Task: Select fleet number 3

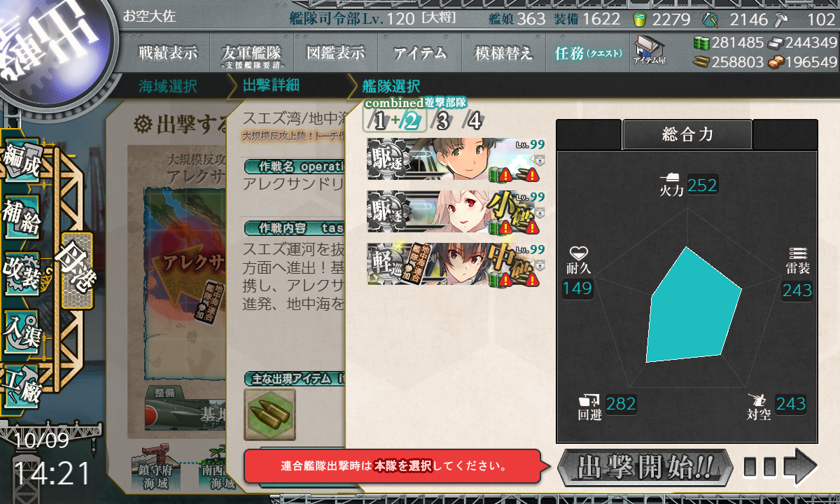Action: pos(442,121)
